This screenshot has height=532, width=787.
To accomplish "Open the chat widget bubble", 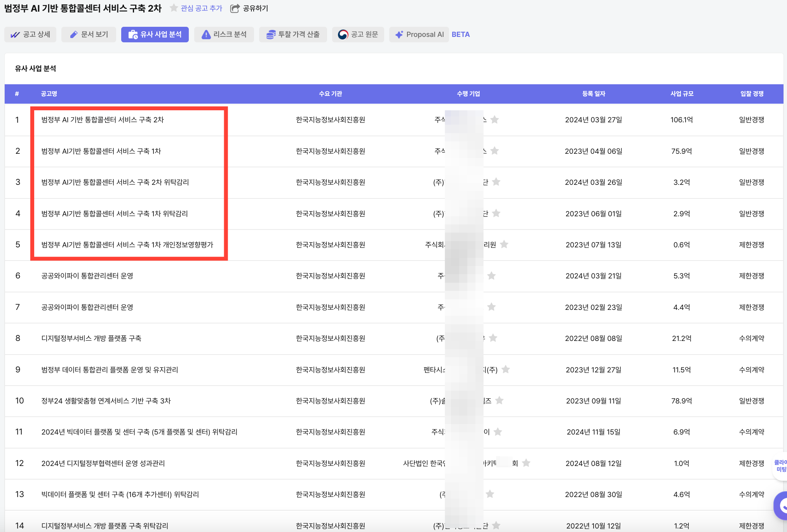I will point(781,506).
